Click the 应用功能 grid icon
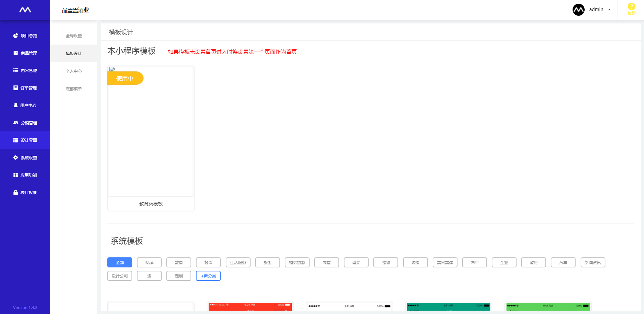This screenshot has height=314, width=644. tap(15, 175)
